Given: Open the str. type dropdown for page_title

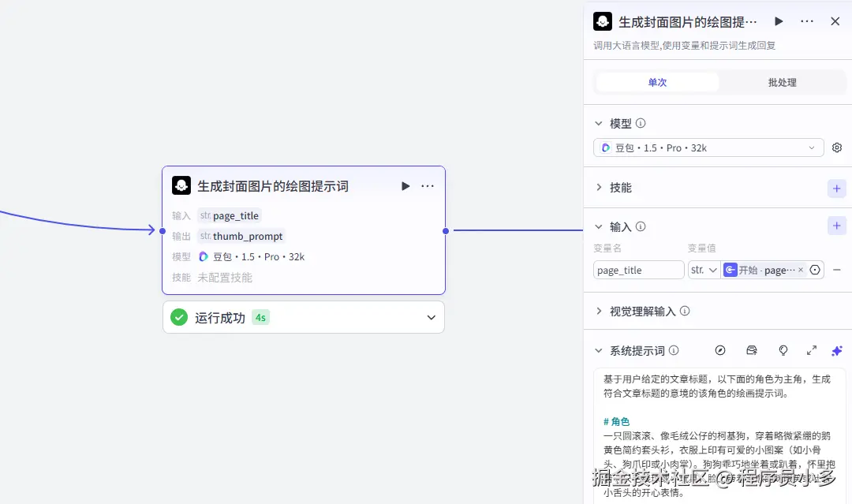Looking at the screenshot, I should coord(704,269).
